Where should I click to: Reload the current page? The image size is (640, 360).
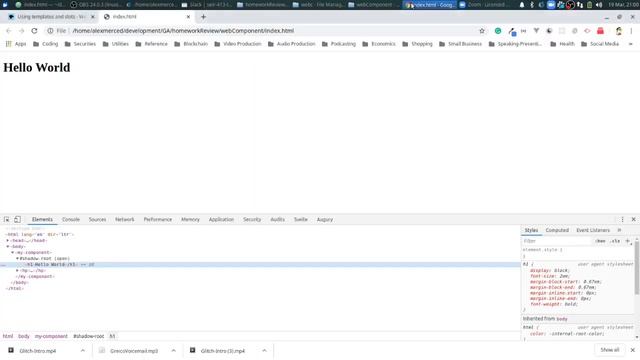[34, 31]
